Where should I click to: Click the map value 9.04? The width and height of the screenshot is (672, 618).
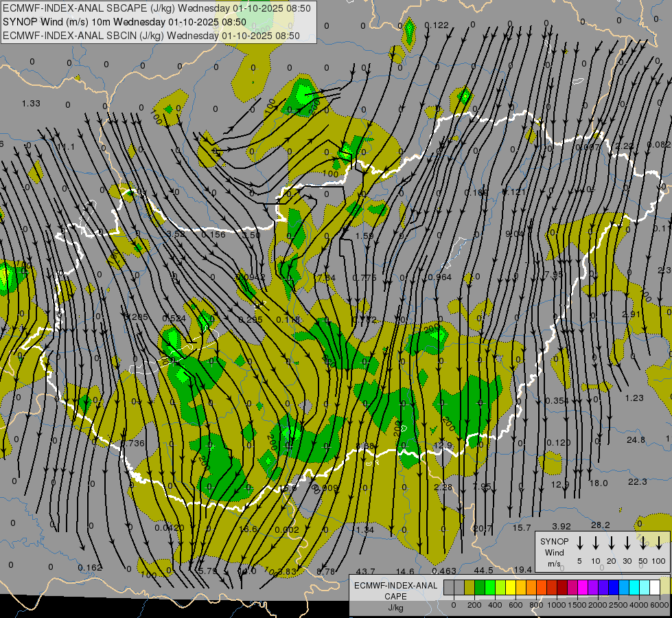515,233
